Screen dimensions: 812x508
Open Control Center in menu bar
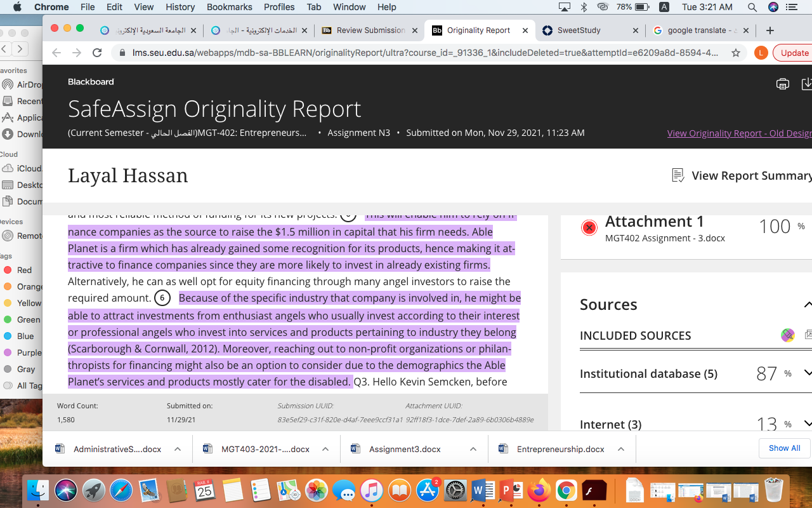[x=791, y=7]
